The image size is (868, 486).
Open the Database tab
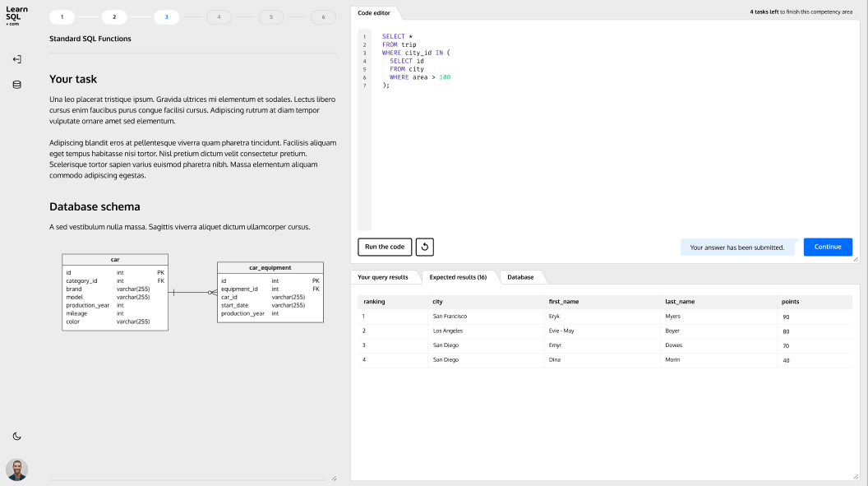(x=520, y=277)
